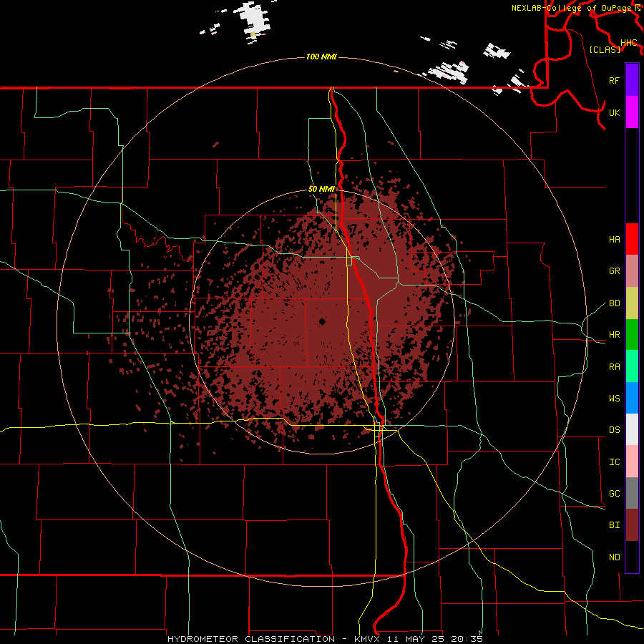Click the RF legend label
Image resolution: width=644 pixels, height=644 pixels.
(x=614, y=80)
